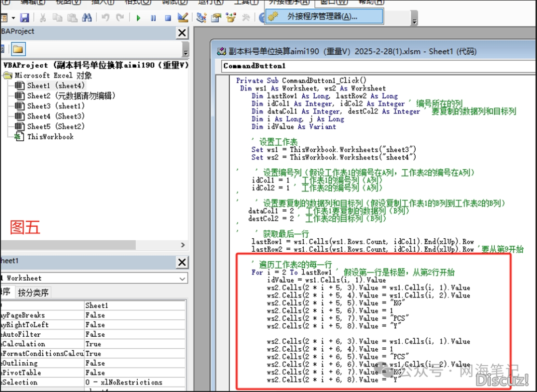The height and width of the screenshot is (392, 537).
Task: Open the 外接程序(A) menu
Action: pos(289,3)
